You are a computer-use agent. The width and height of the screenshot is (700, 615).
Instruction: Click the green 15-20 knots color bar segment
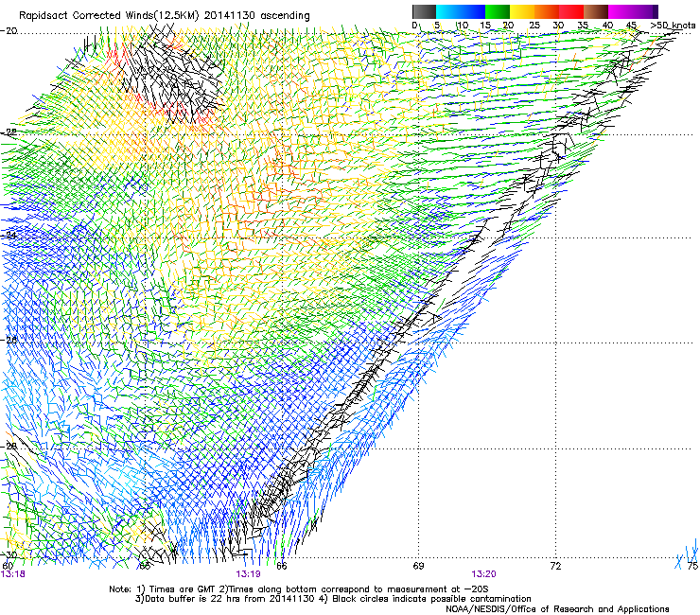pyautogui.click(x=498, y=11)
